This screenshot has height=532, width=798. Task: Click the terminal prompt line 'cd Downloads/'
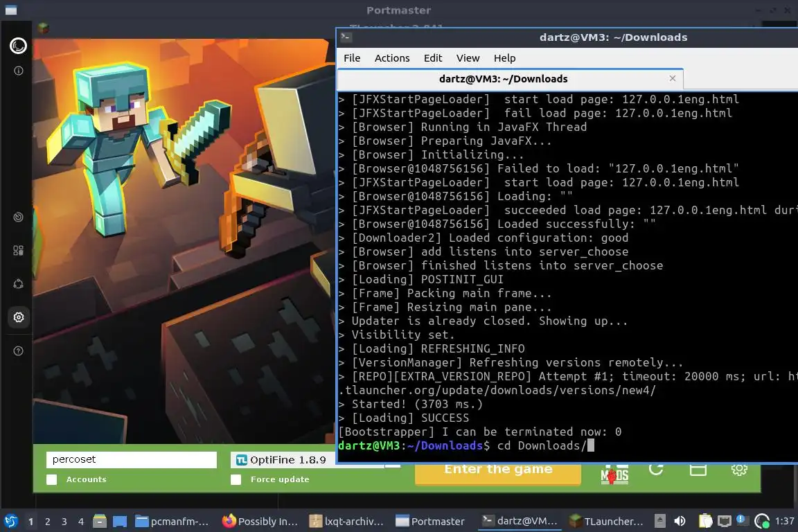pyautogui.click(x=465, y=446)
